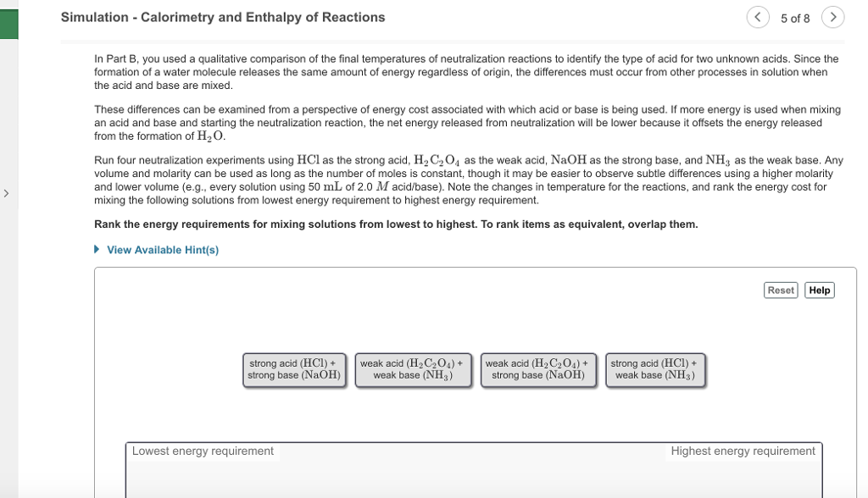Image resolution: width=868 pixels, height=498 pixels.
Task: Click the gray left sidebar strip
Action: click(x=8, y=339)
